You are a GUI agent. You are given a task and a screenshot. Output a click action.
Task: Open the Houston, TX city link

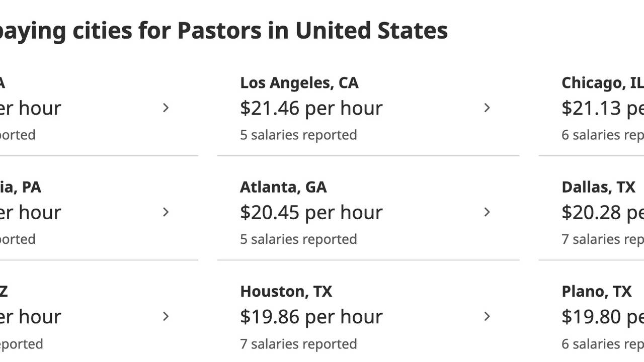coord(287,291)
